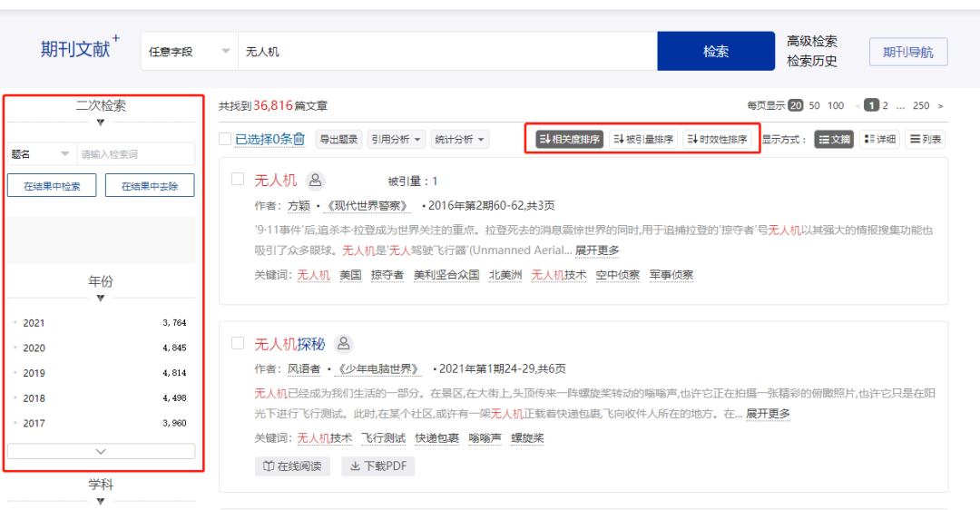This screenshot has height=510, width=980.
Task: Open the 任意字段 field dropdown
Action: pyautogui.click(x=190, y=51)
